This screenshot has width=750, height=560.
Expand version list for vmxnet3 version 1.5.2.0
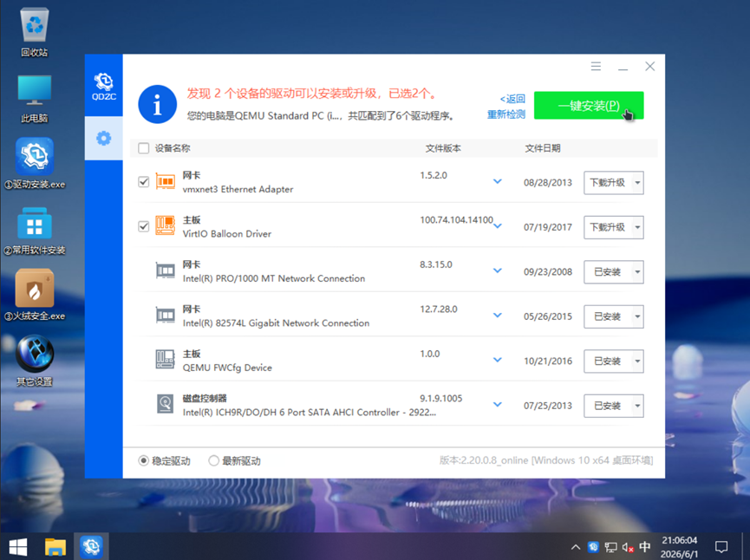click(x=498, y=181)
